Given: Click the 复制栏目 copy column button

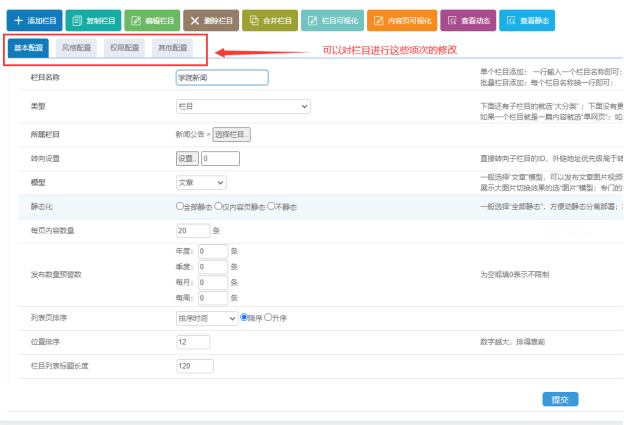Looking at the screenshot, I should [92, 20].
